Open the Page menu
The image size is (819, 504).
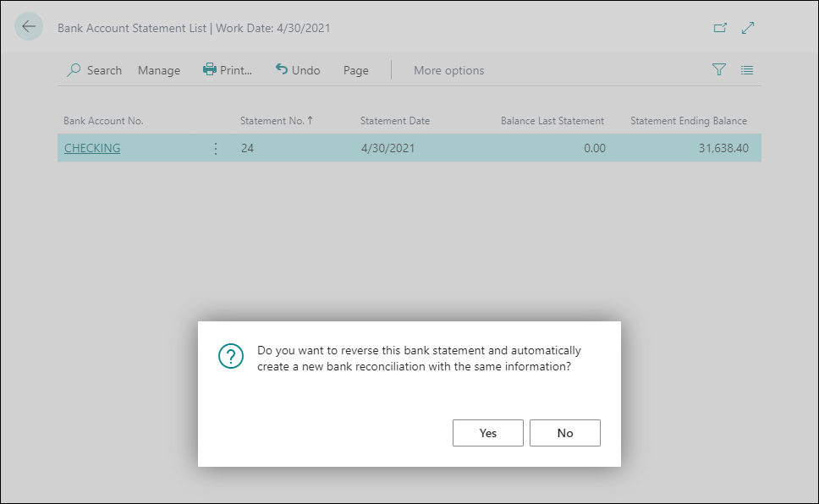355,70
